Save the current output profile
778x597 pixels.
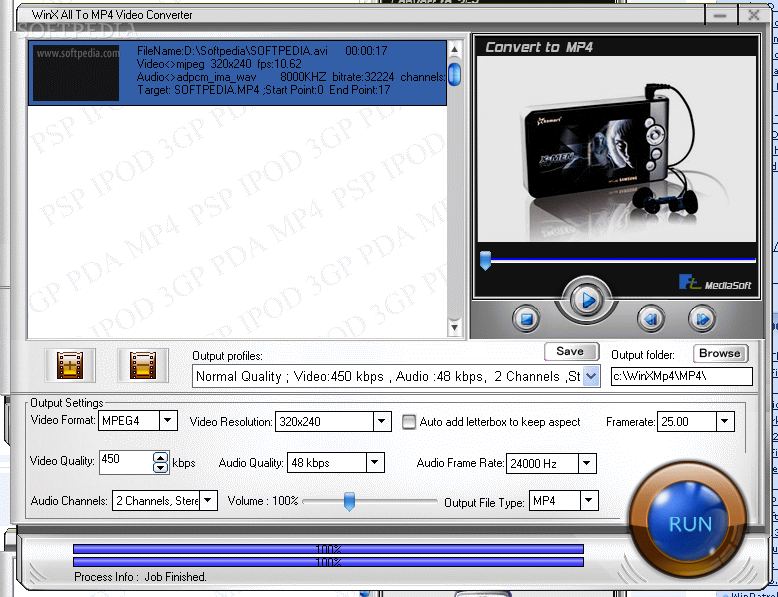(572, 352)
